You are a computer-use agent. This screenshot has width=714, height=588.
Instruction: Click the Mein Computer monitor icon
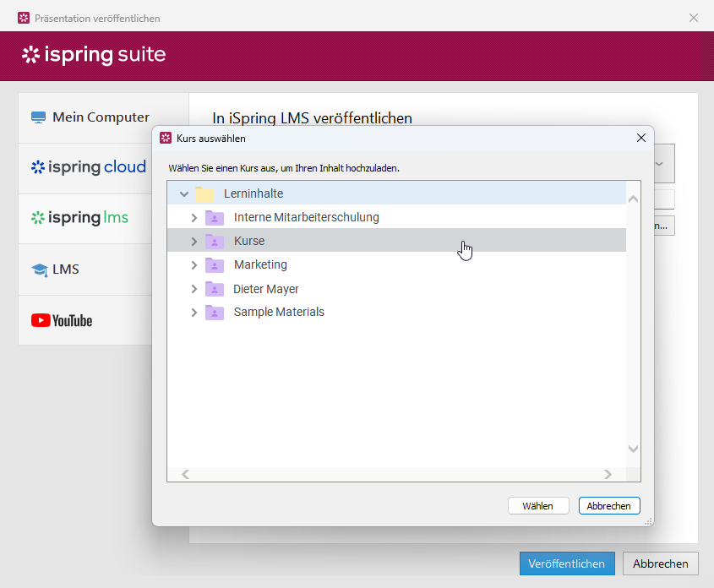pos(38,117)
